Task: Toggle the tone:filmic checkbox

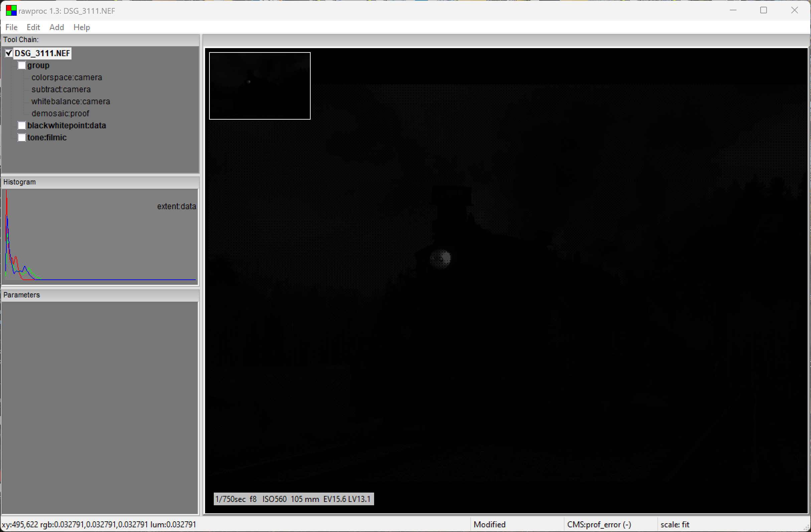Action: (x=22, y=137)
